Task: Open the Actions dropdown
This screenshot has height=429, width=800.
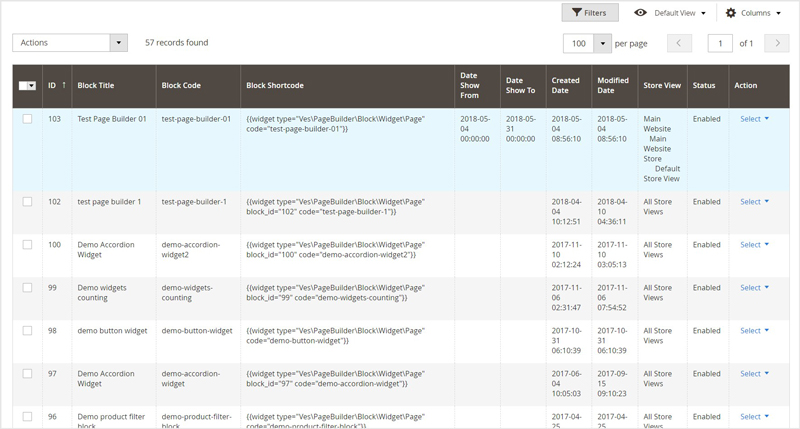Action: click(70, 43)
